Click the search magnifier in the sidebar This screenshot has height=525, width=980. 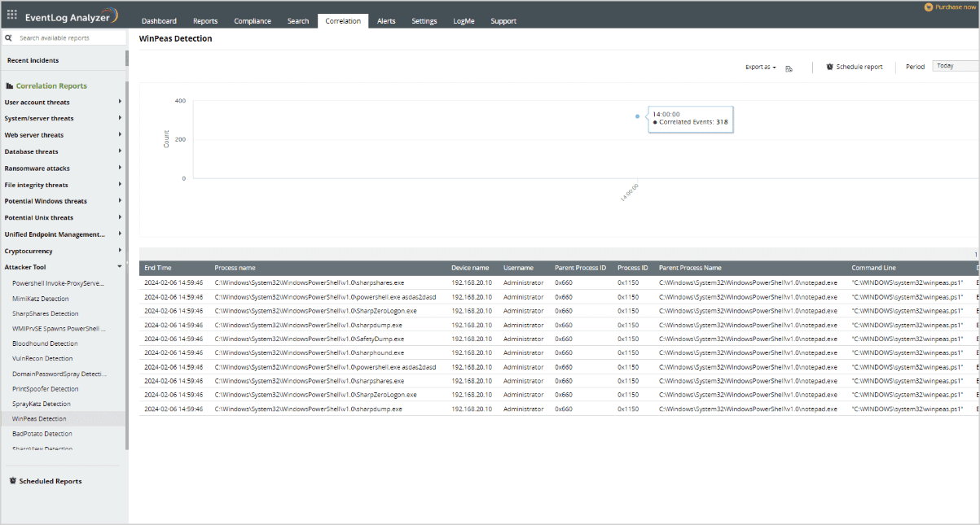pos(7,37)
